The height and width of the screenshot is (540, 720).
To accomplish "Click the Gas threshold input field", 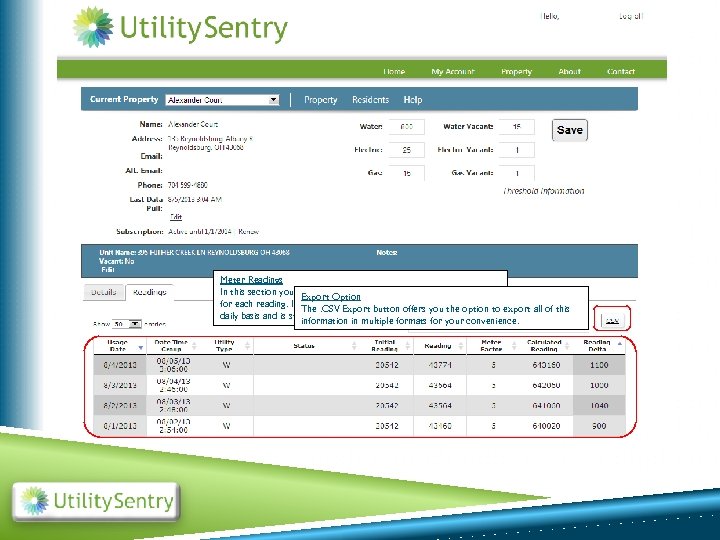I will click(x=406, y=173).
